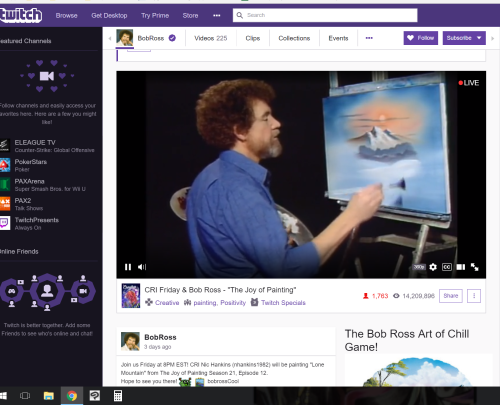Open PAX2 channel
Image resolution: width=500 pixels, height=405 pixels.
[x=47, y=204]
